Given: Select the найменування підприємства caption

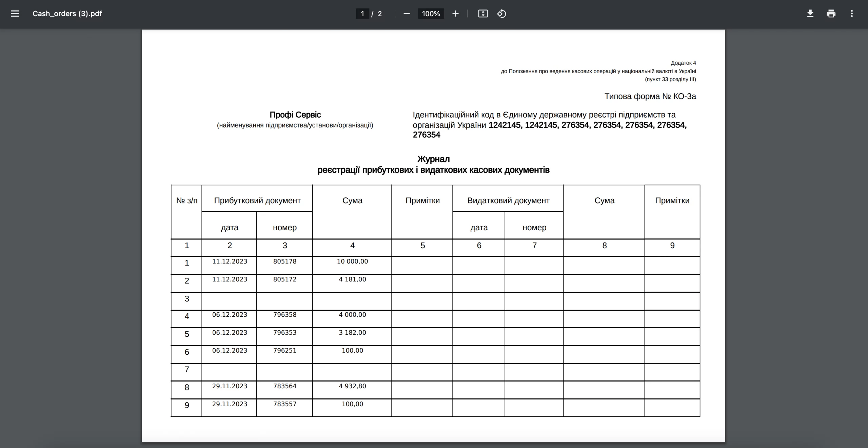Looking at the screenshot, I should point(295,125).
